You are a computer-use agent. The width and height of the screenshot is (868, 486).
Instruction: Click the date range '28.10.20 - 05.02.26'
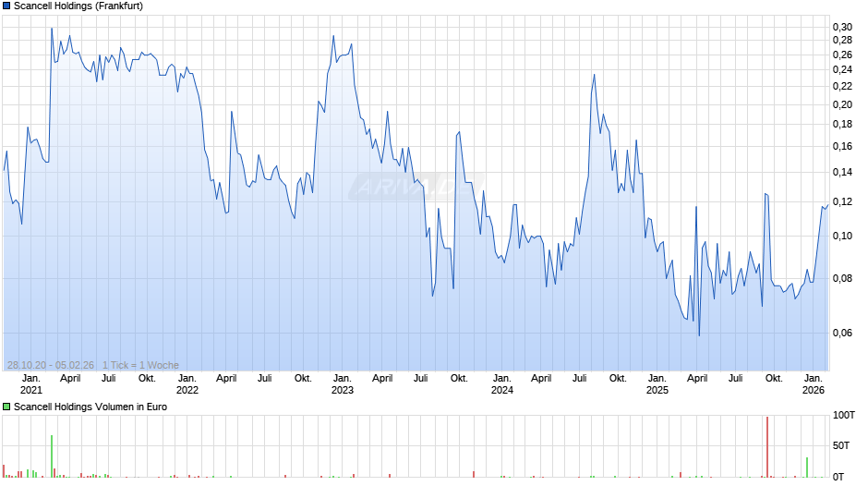[x=51, y=365]
